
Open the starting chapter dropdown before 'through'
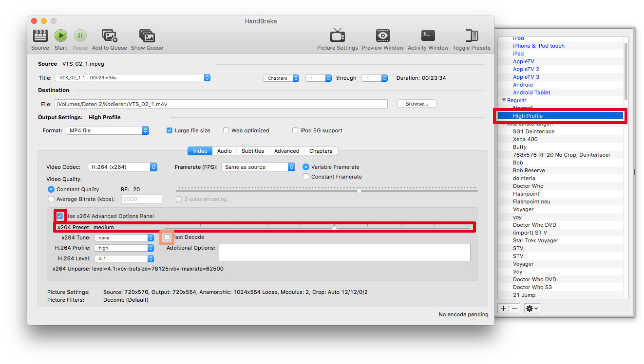coord(319,78)
